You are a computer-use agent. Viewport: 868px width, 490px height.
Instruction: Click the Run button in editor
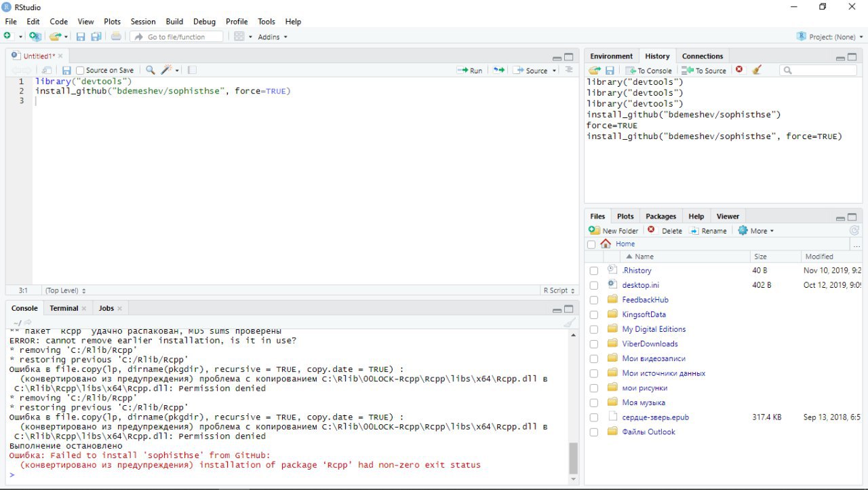pyautogui.click(x=470, y=71)
